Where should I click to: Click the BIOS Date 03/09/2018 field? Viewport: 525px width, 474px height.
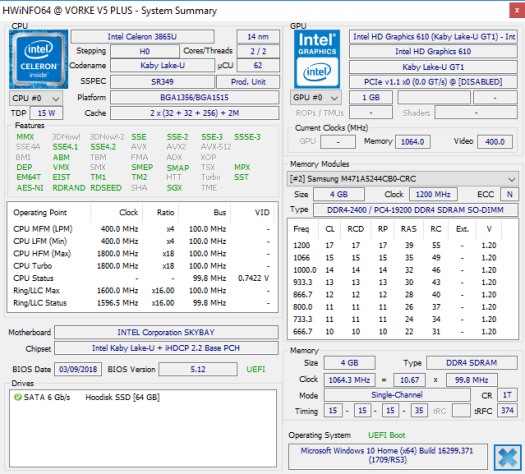click(78, 369)
